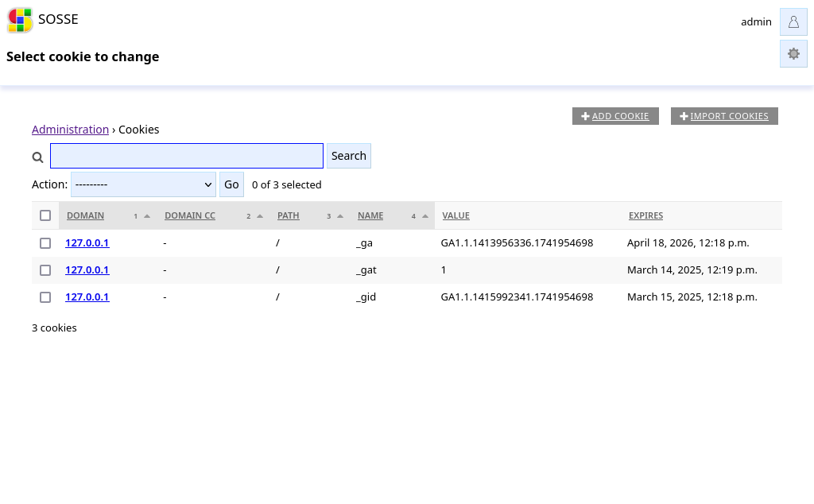Click Add Cookie button
Viewport: 814px width, 504px height.
(615, 116)
